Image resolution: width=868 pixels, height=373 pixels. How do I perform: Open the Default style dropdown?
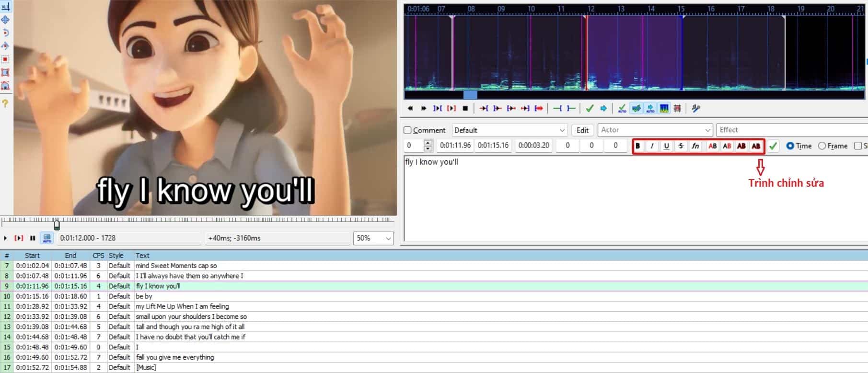(509, 130)
